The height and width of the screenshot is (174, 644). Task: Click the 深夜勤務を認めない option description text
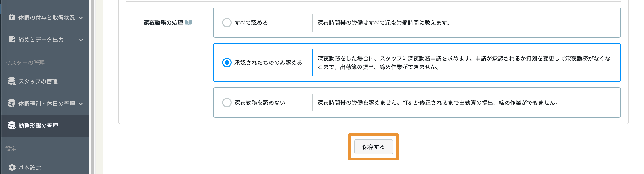pos(438,103)
